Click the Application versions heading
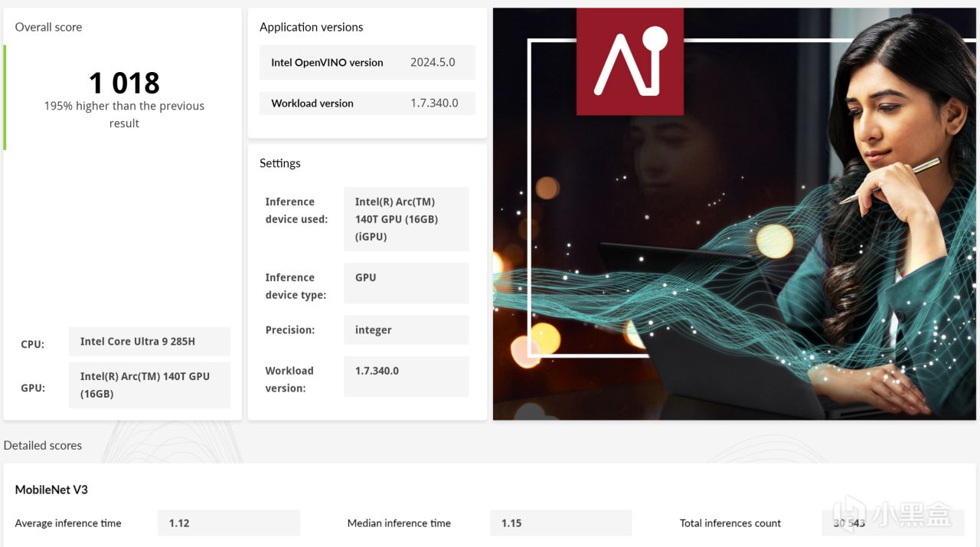This screenshot has height=547, width=980. click(311, 27)
